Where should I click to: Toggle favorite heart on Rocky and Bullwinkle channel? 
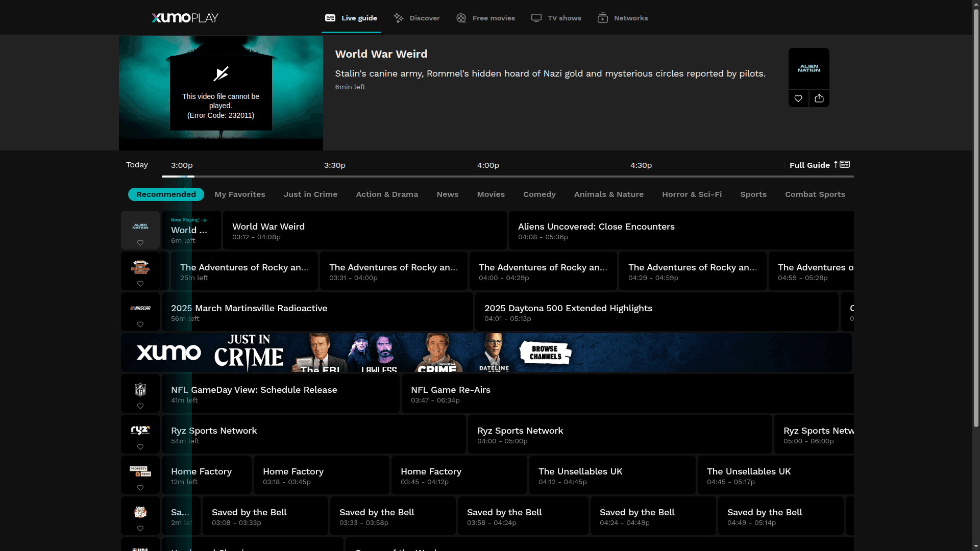[140, 284]
